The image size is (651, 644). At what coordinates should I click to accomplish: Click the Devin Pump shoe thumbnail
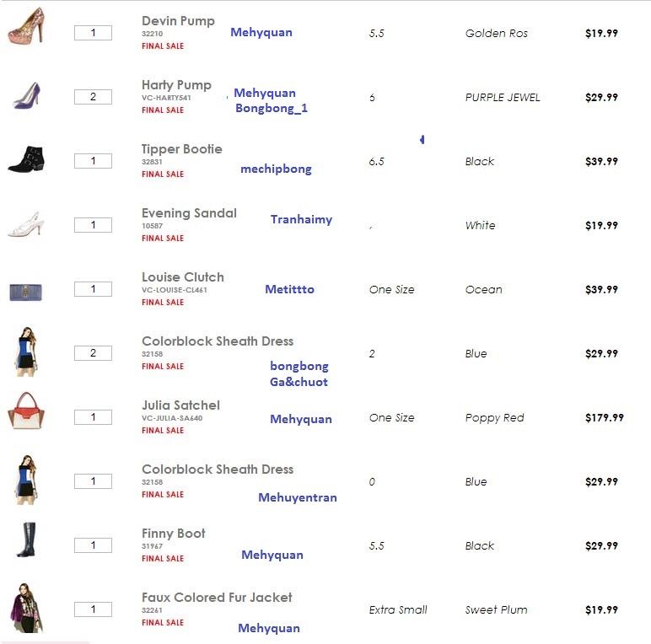point(24,25)
